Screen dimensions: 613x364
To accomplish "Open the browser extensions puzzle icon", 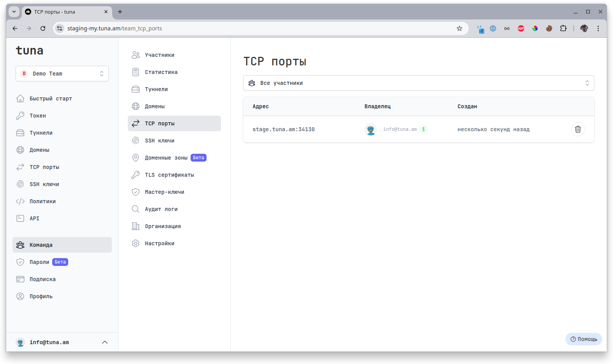I will (x=563, y=28).
